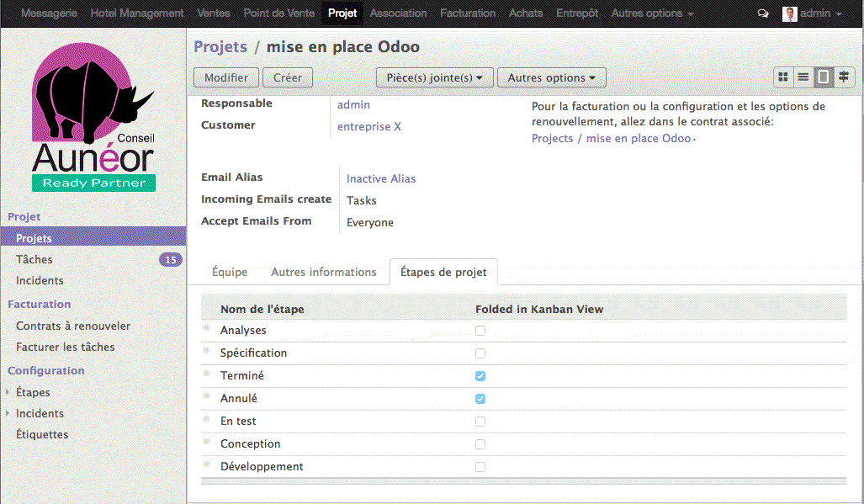Click the Modifier button
864x504 pixels.
[x=225, y=77]
